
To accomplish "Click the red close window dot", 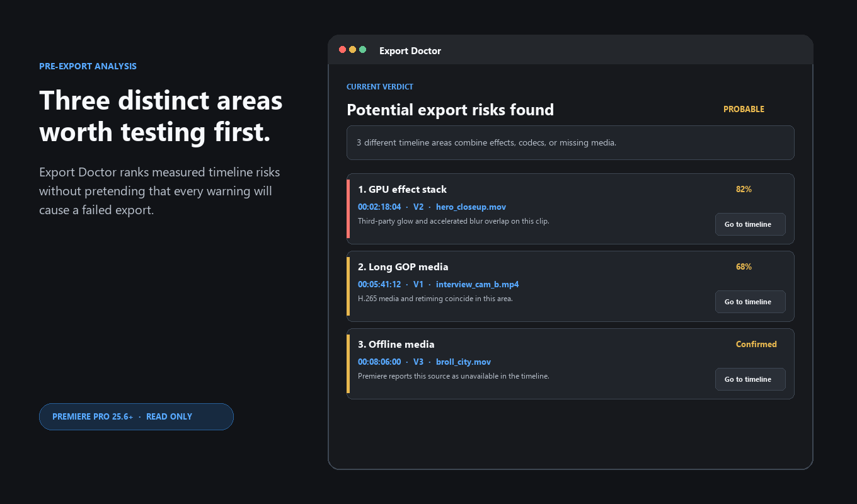I will pyautogui.click(x=343, y=50).
